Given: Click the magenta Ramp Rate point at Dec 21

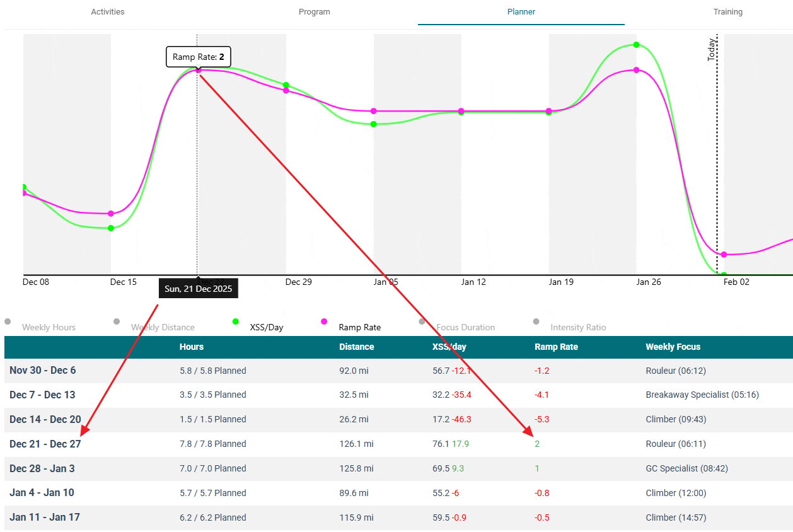Looking at the screenshot, I should [x=199, y=71].
